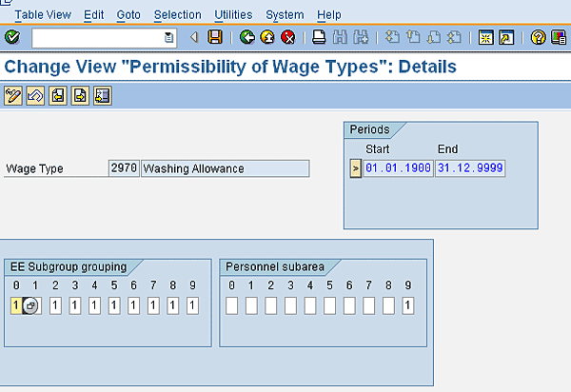Cancel with the red X icon
The height and width of the screenshot is (392, 571).
tap(288, 37)
